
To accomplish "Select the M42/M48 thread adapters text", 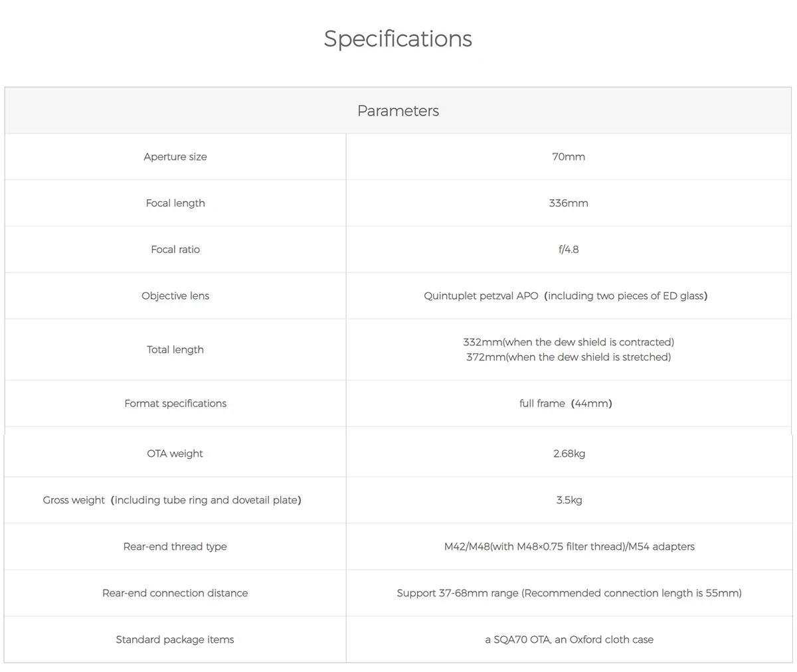I will click(569, 546).
